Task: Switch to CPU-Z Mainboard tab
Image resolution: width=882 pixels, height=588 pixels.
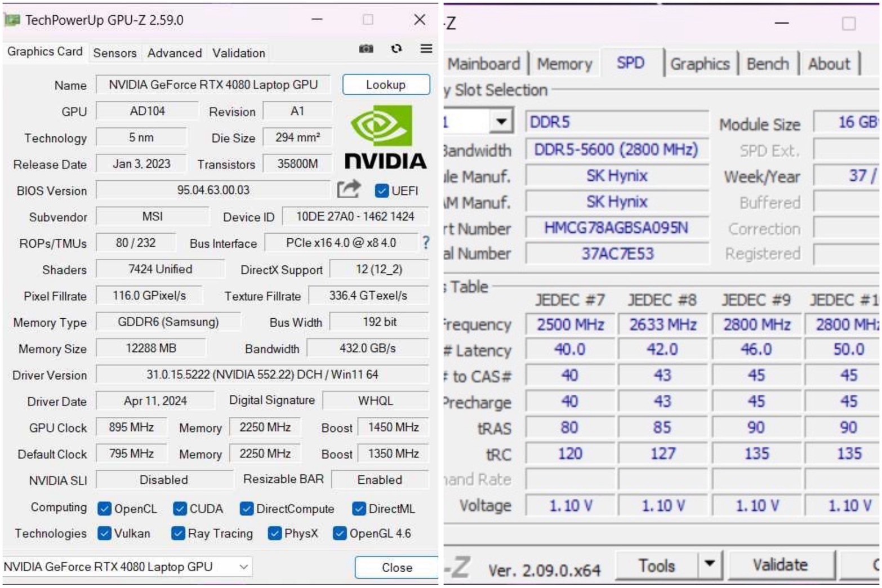Action: 484,64
